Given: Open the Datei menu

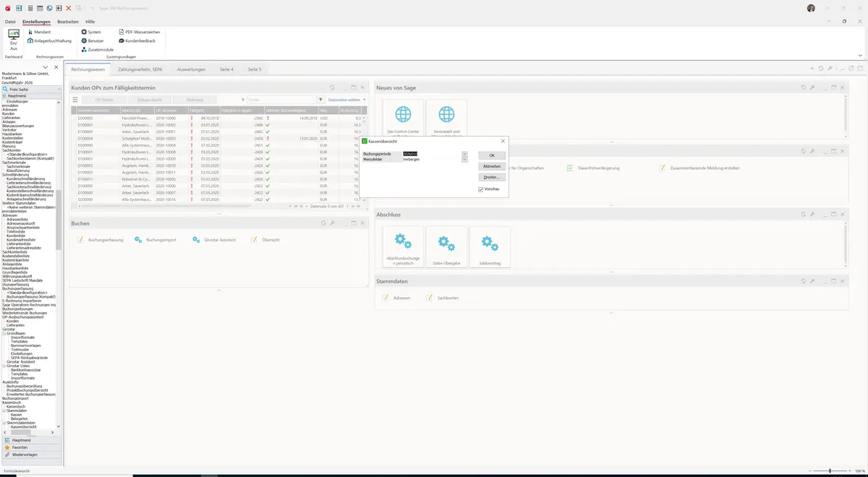Looking at the screenshot, I should pyautogui.click(x=10, y=22).
